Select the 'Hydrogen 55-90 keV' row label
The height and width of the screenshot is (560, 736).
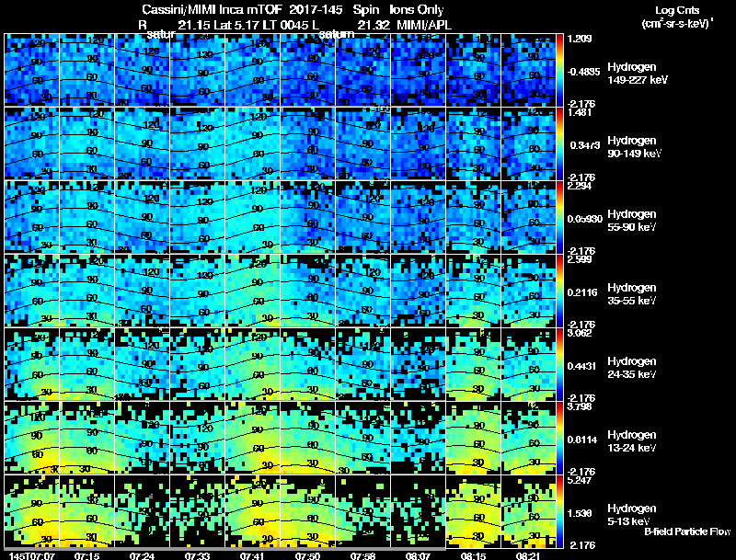[632, 221]
